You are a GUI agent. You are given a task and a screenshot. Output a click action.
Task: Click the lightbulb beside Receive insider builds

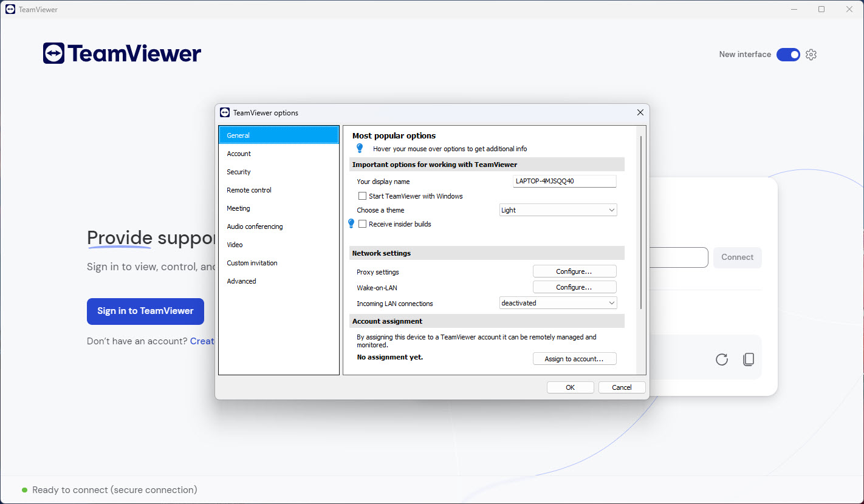[x=351, y=223]
